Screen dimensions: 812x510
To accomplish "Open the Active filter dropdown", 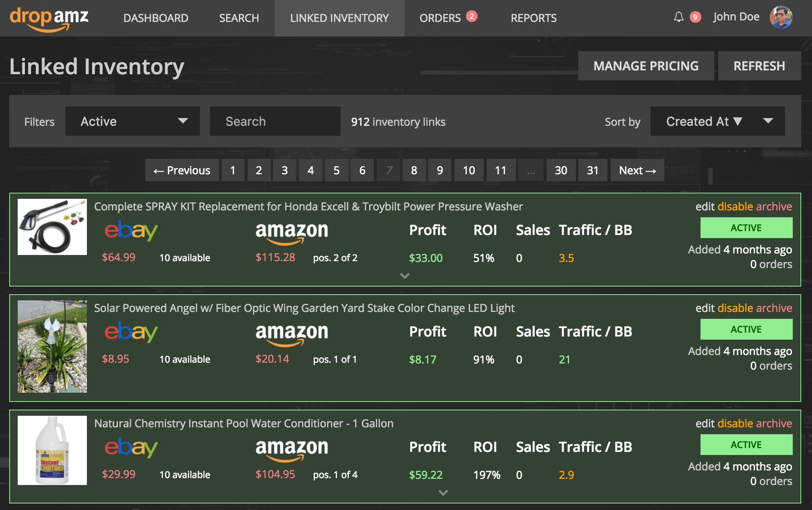I will click(x=133, y=121).
